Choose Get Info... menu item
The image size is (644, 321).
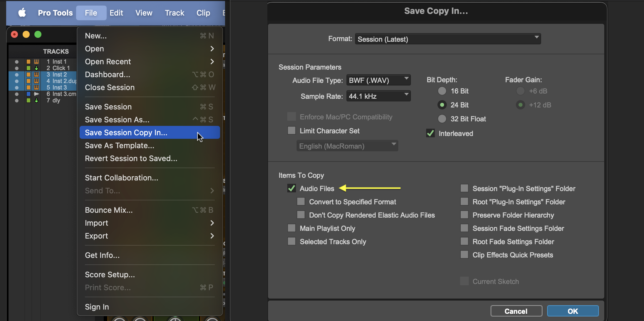(x=150, y=255)
